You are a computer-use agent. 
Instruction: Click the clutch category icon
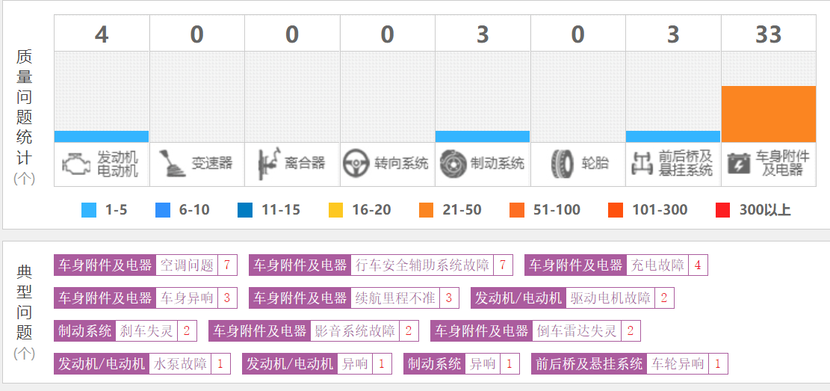coord(268,164)
